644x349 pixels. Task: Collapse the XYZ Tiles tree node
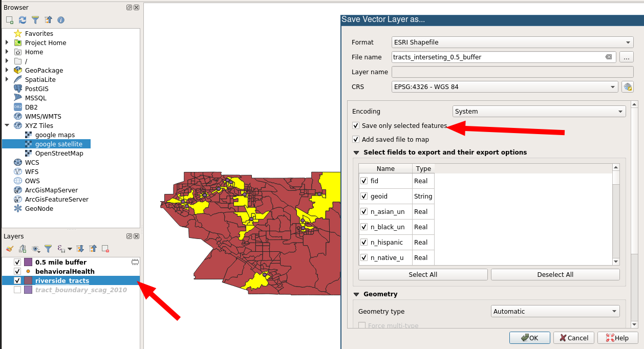tap(7, 125)
